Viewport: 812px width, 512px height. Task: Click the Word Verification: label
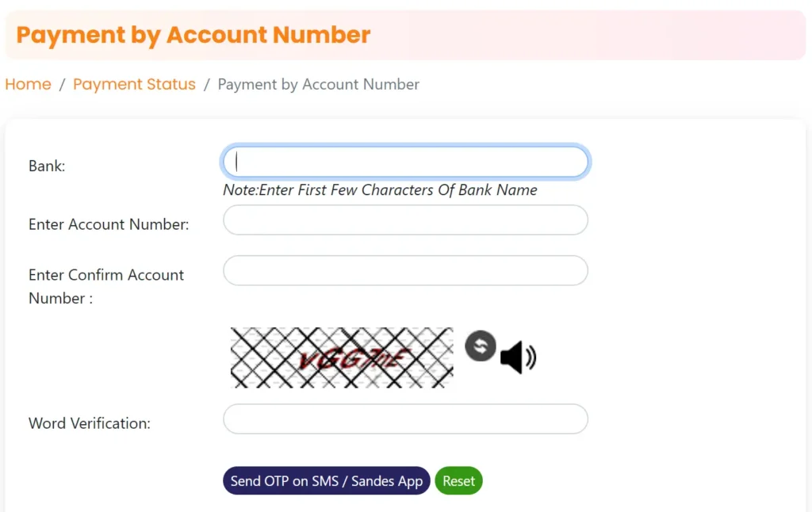tap(90, 423)
